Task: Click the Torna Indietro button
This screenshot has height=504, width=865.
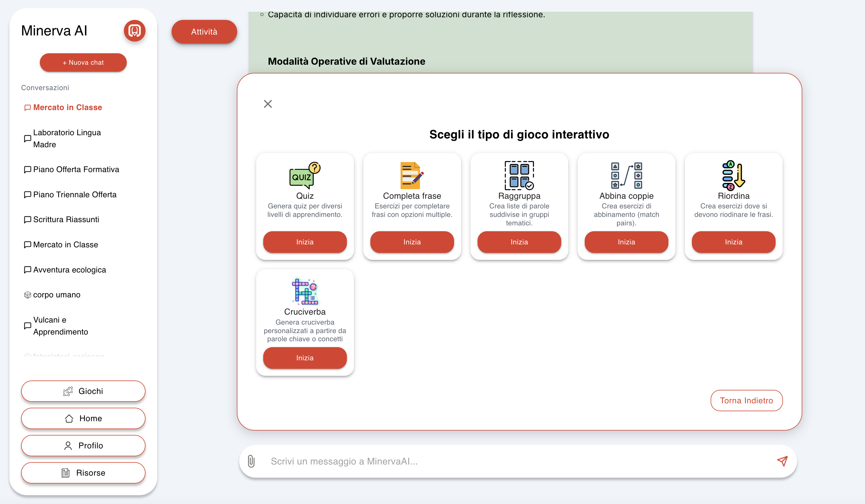Action: click(x=746, y=400)
